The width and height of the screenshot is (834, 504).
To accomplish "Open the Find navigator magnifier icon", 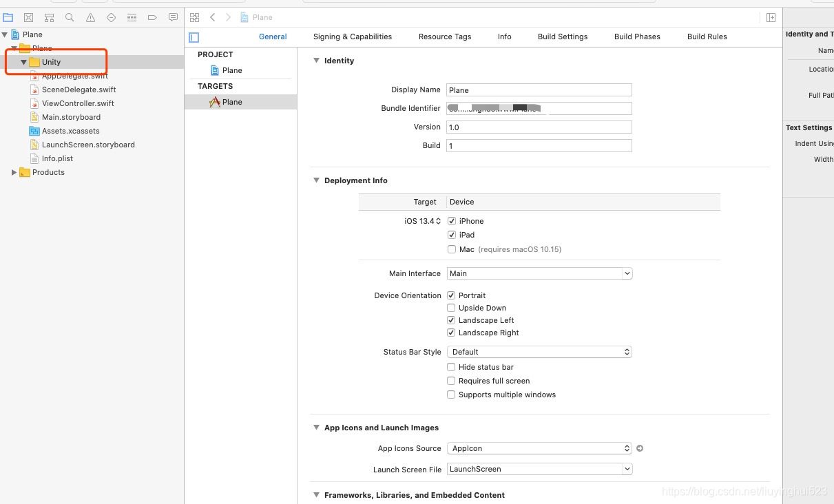I will [x=70, y=17].
